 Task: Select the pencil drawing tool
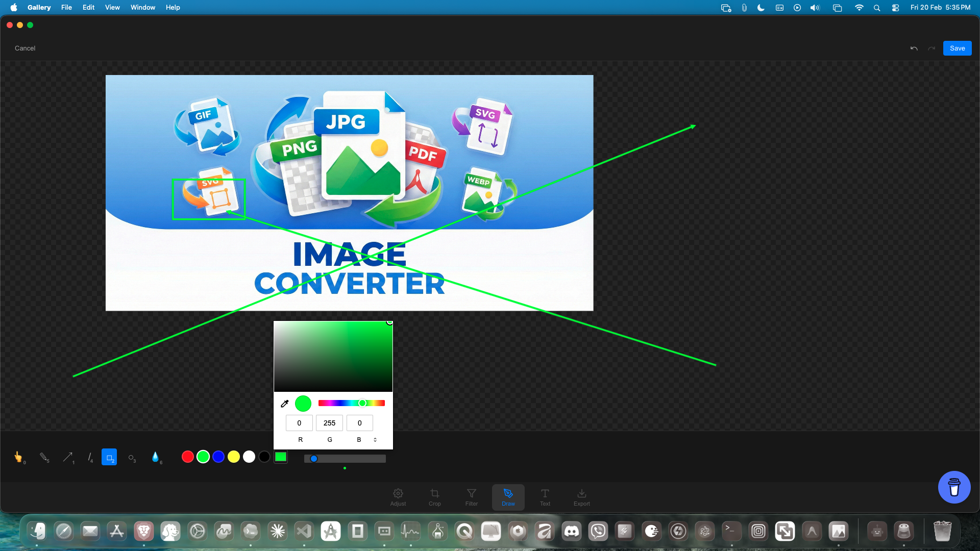click(44, 457)
